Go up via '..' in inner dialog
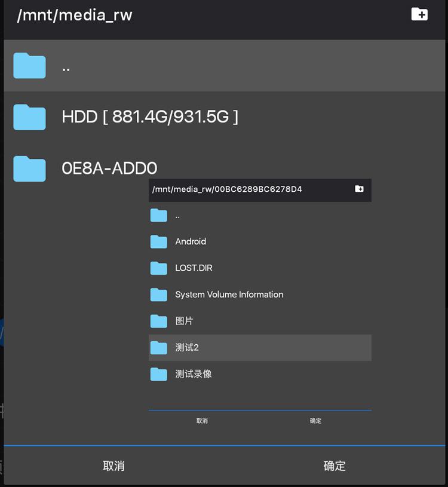The height and width of the screenshot is (487, 448). [260, 216]
